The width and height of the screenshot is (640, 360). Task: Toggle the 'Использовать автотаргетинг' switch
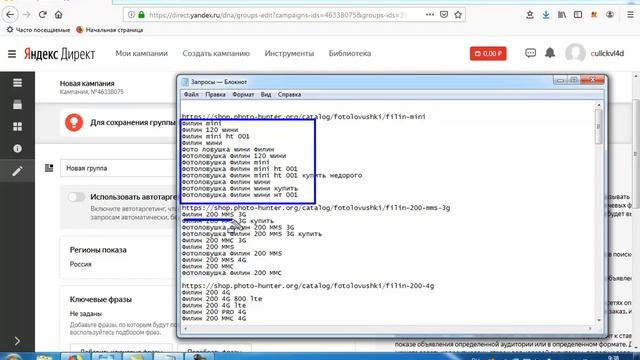(x=76, y=197)
